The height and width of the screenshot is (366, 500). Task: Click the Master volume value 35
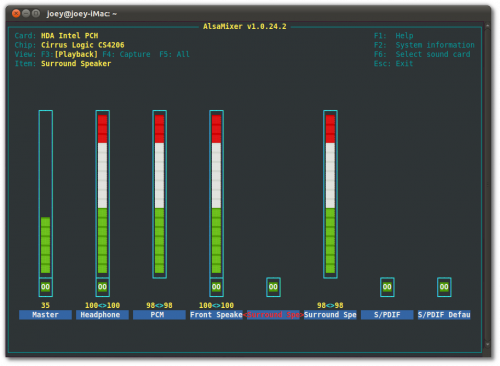(x=45, y=305)
